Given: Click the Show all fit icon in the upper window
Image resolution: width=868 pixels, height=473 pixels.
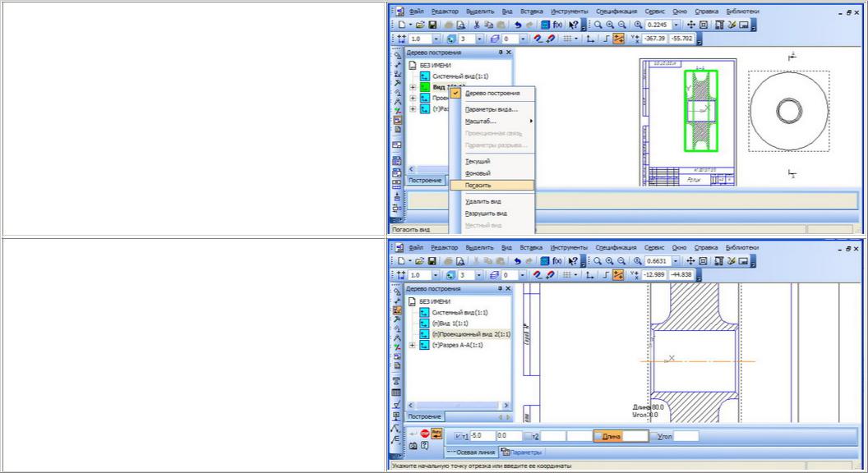Looking at the screenshot, I should pos(704,25).
